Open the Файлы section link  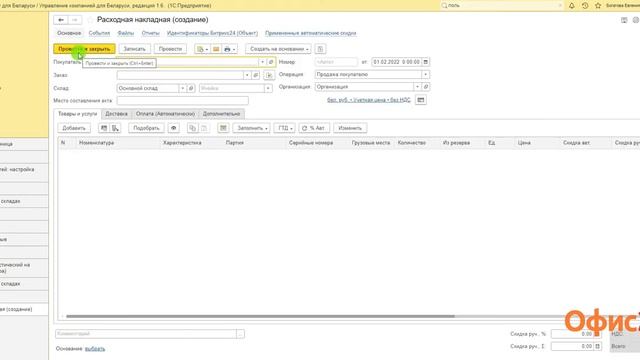[126, 33]
